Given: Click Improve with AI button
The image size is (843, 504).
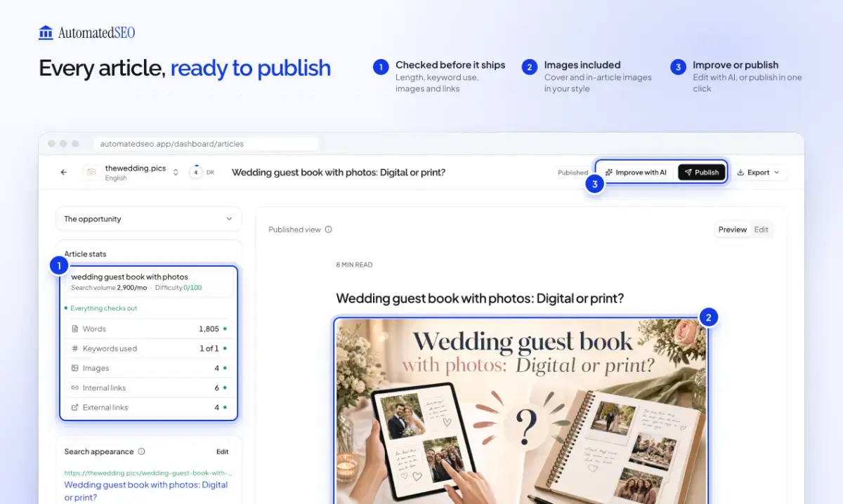Looking at the screenshot, I should click(636, 173).
